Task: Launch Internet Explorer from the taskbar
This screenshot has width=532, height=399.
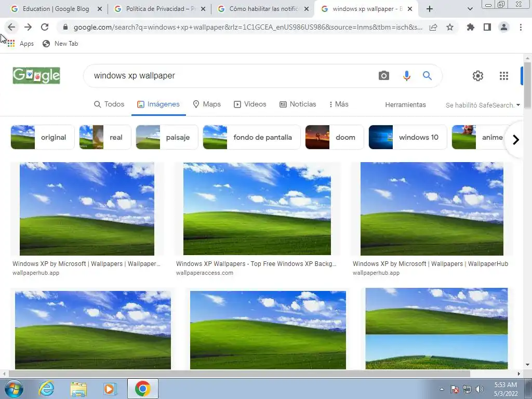Action: click(46, 389)
